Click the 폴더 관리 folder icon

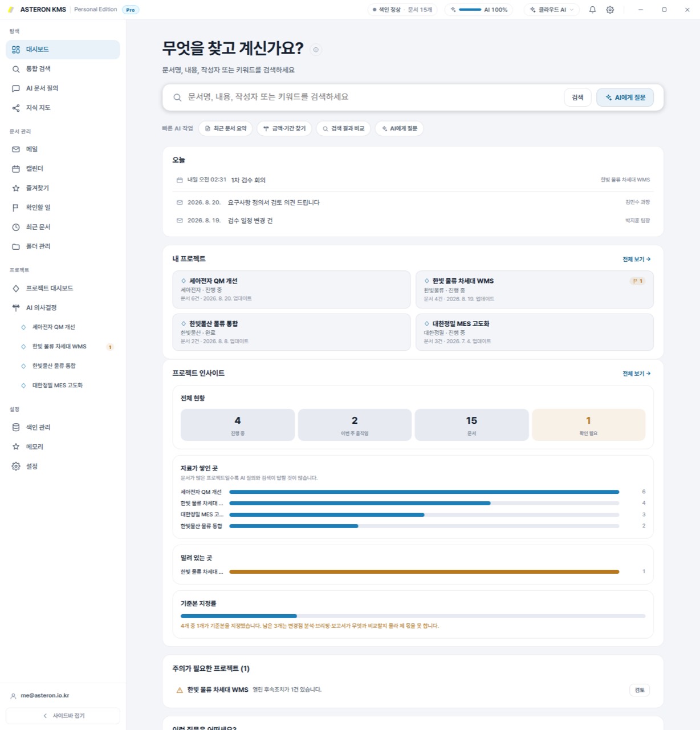pyautogui.click(x=16, y=246)
